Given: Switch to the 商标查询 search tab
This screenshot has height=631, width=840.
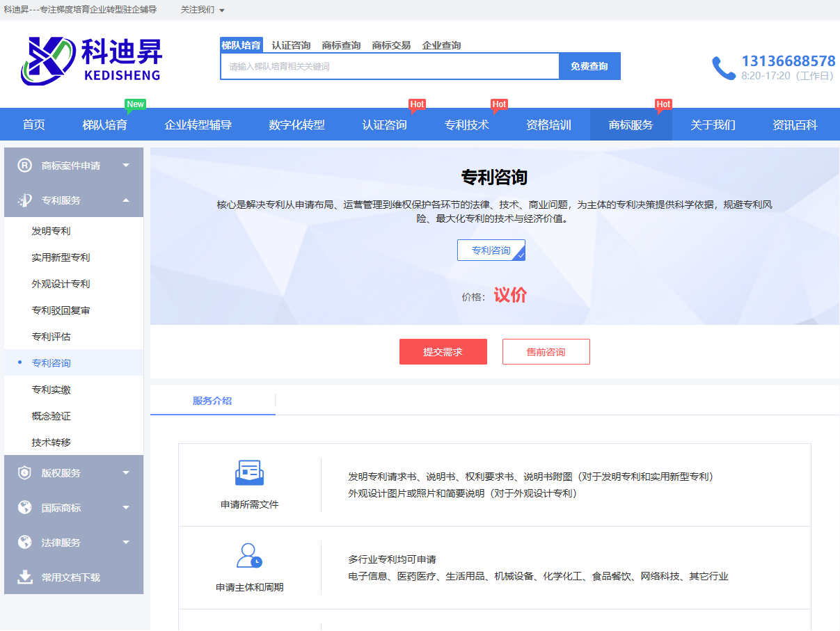Looking at the screenshot, I should pos(341,45).
